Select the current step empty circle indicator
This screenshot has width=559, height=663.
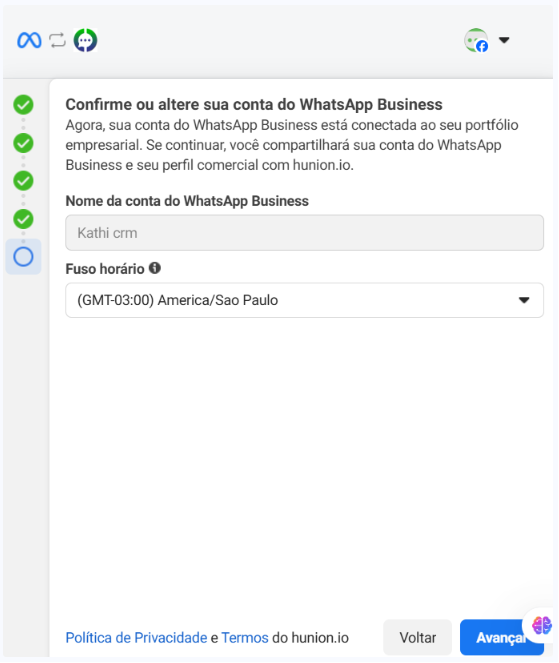click(23, 257)
